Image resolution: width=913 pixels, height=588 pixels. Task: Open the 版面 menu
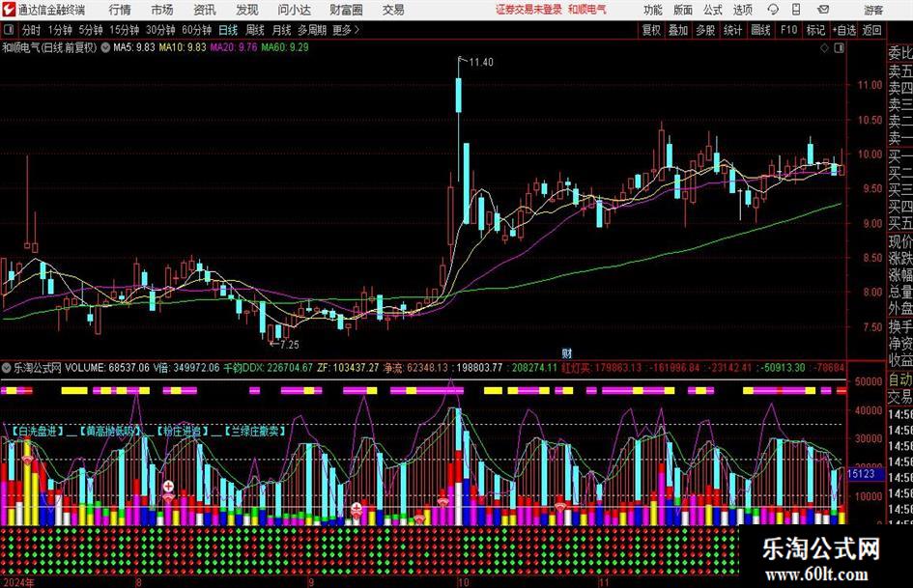682,10
